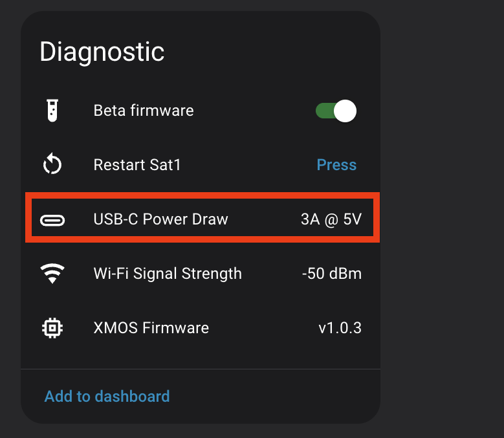
Task: Click the USB-C connector icon
Action: 52,220
